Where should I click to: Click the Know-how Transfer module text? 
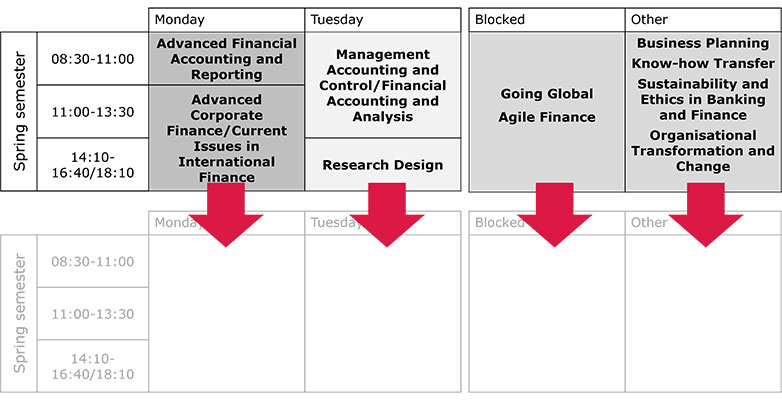click(703, 64)
